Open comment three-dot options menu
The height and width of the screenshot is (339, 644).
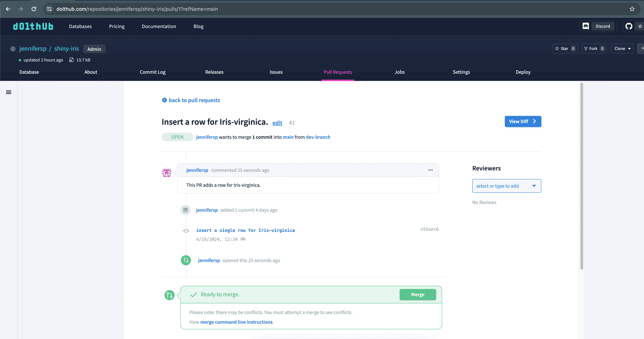[x=430, y=170]
